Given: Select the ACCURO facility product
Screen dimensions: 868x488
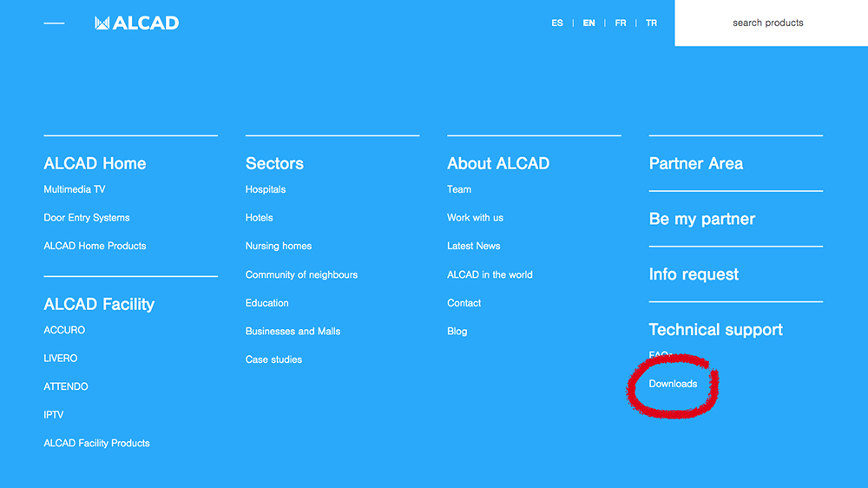Looking at the screenshot, I should tap(64, 331).
